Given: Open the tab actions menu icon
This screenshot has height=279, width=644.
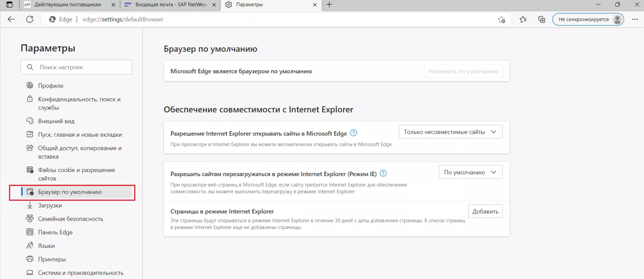Looking at the screenshot, I should point(9,5).
